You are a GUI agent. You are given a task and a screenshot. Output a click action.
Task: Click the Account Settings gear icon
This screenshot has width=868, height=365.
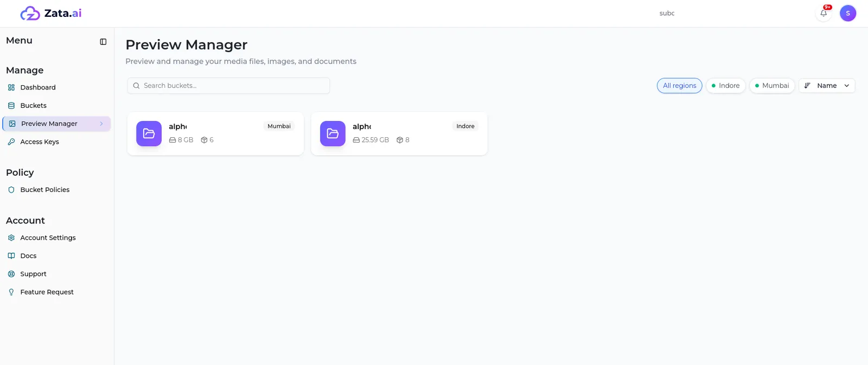click(11, 238)
